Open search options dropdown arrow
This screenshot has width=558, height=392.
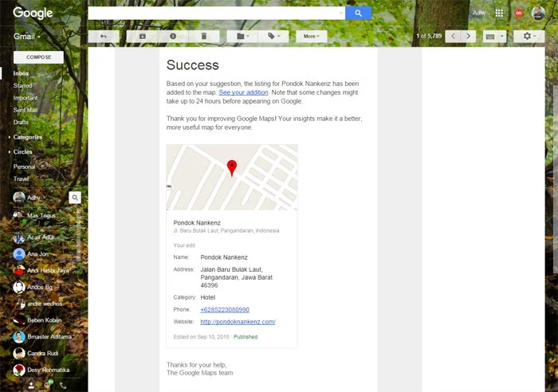[x=341, y=14]
